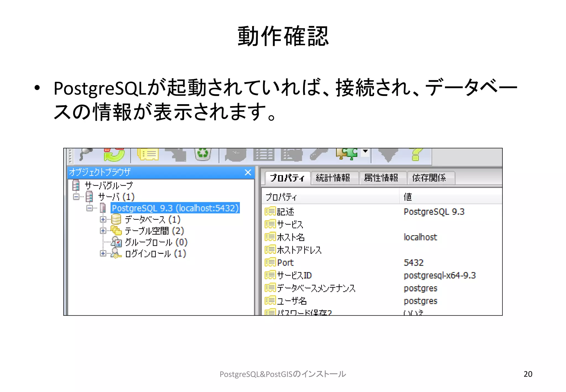Select the Port property row
This screenshot has height=392, width=566.
pos(382,263)
